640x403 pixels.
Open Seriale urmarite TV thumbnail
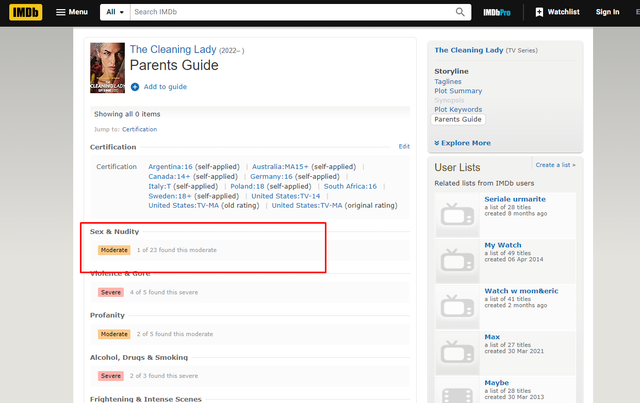(457, 215)
